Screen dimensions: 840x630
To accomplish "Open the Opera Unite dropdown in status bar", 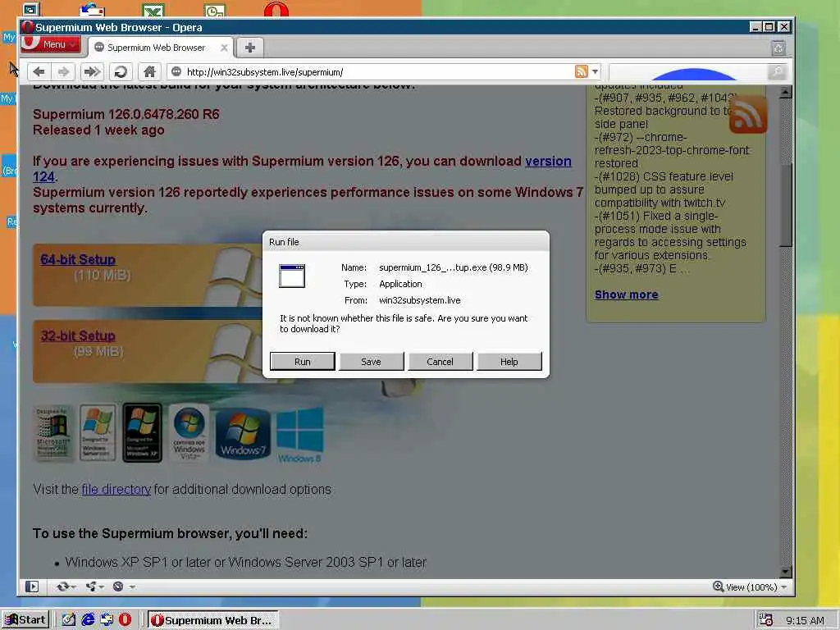I will tap(94, 587).
